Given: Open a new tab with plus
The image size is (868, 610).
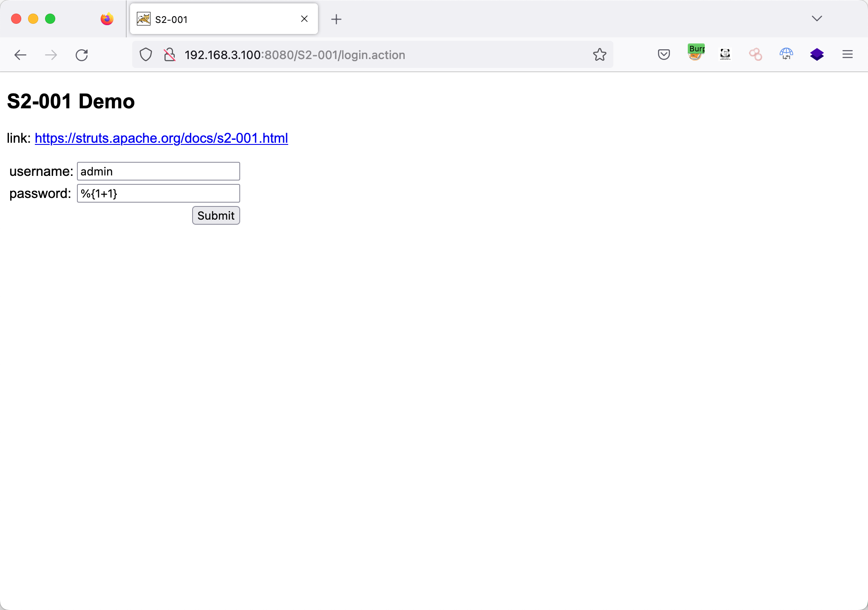Looking at the screenshot, I should [336, 19].
